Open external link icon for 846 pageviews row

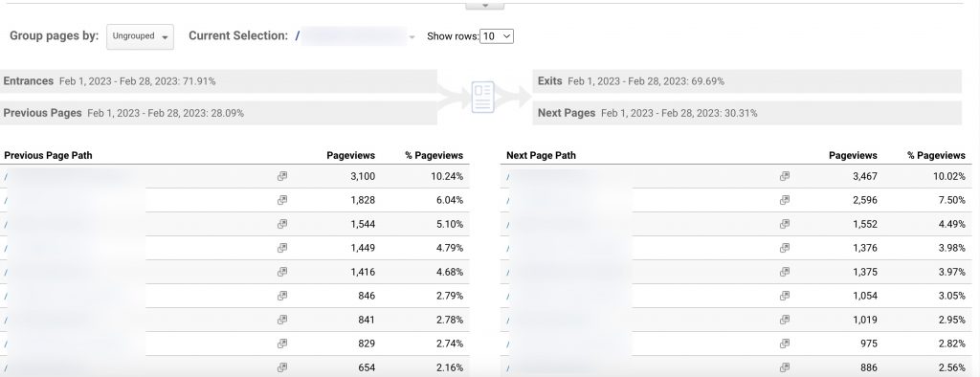tap(282, 295)
